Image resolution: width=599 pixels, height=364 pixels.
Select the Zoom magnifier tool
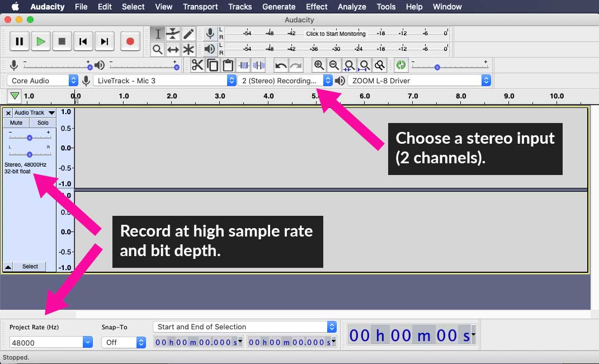(x=157, y=49)
